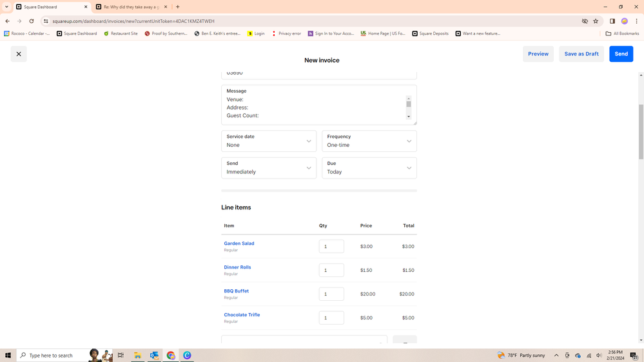
Task: Open the Due Today dropdown
Action: coord(369,168)
